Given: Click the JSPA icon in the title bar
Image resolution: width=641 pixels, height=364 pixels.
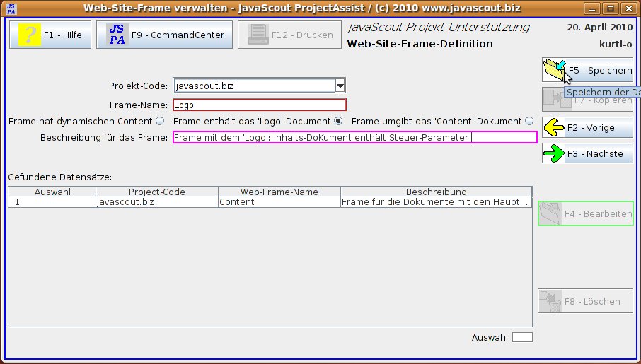Looking at the screenshot, I should [x=11, y=8].
